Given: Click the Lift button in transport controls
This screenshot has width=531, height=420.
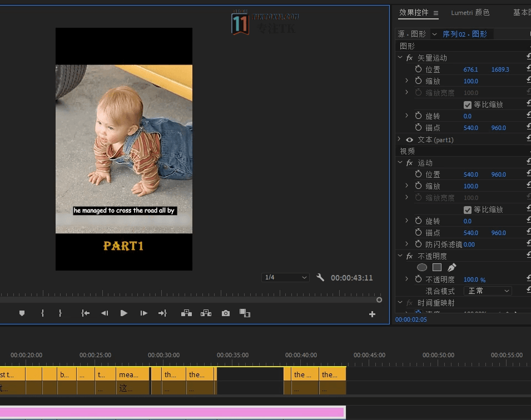Looking at the screenshot, I should (186, 313).
